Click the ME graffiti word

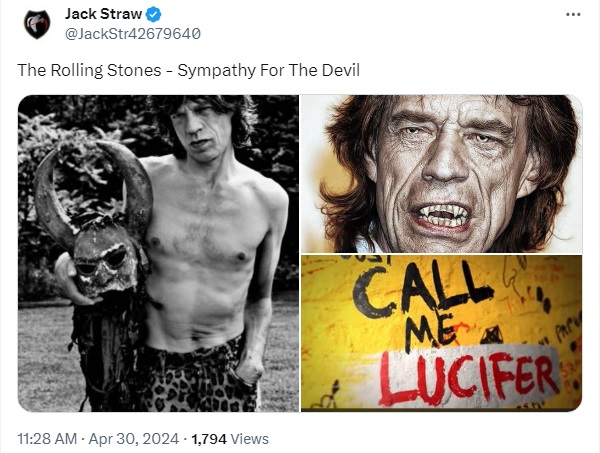coord(430,330)
